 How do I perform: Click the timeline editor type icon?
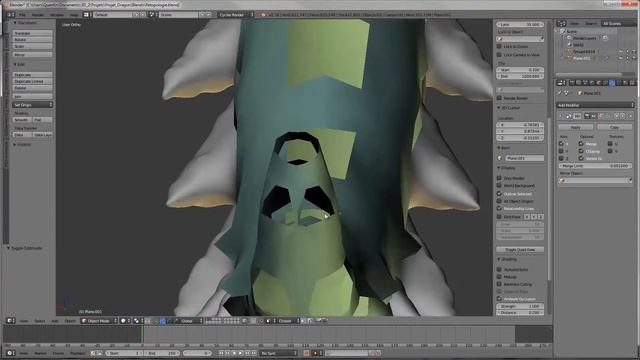tap(10, 353)
